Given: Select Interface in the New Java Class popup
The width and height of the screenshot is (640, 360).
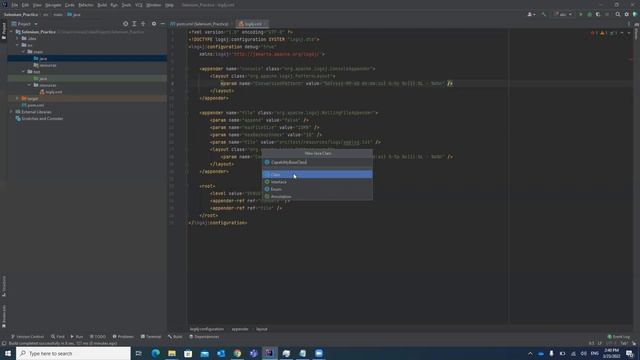Looking at the screenshot, I should coord(317,182).
